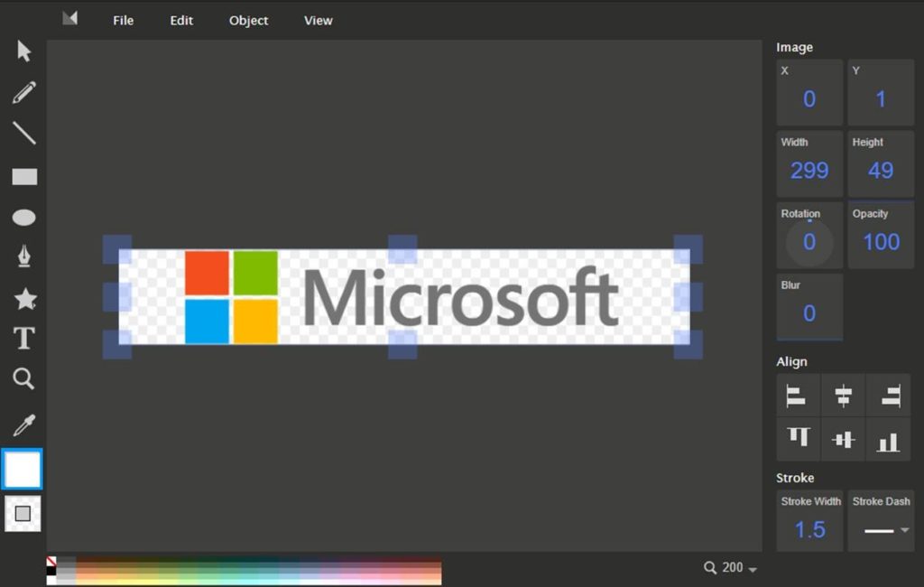Align selection to the left edge
Viewport: 924px width, 587px height.
pos(798,396)
